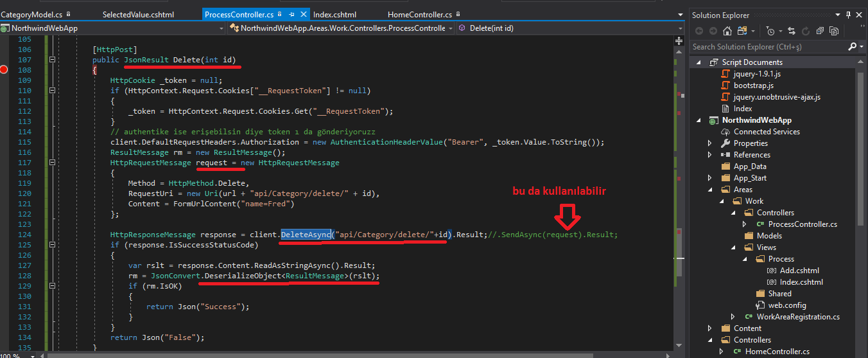
Task: Click the Solution Explorer search magnifier icon
Action: click(852, 46)
